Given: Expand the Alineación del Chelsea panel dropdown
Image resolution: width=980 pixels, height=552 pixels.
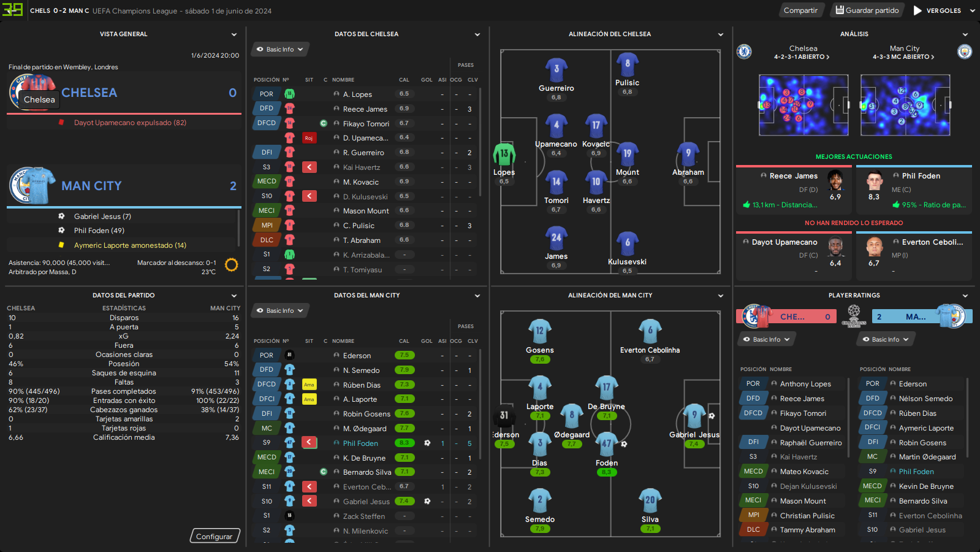Looking at the screenshot, I should (x=721, y=34).
